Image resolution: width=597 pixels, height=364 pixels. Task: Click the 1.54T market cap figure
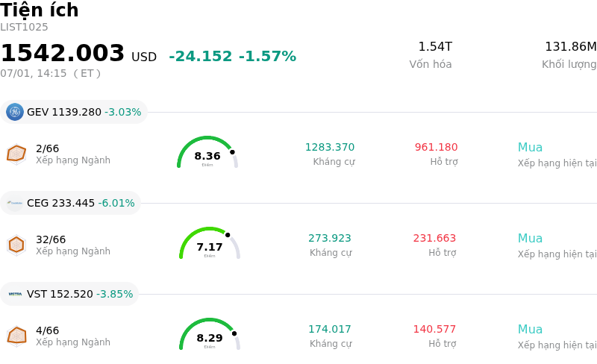(x=435, y=46)
